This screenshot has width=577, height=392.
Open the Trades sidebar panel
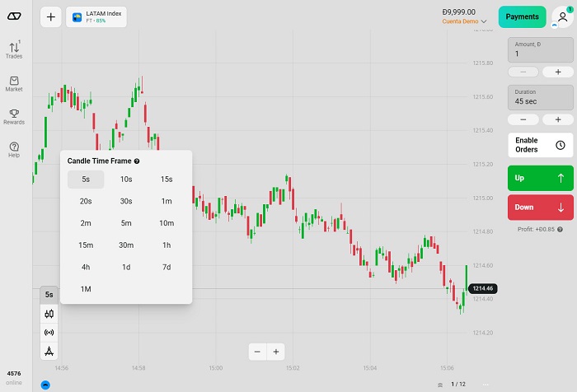(14, 50)
